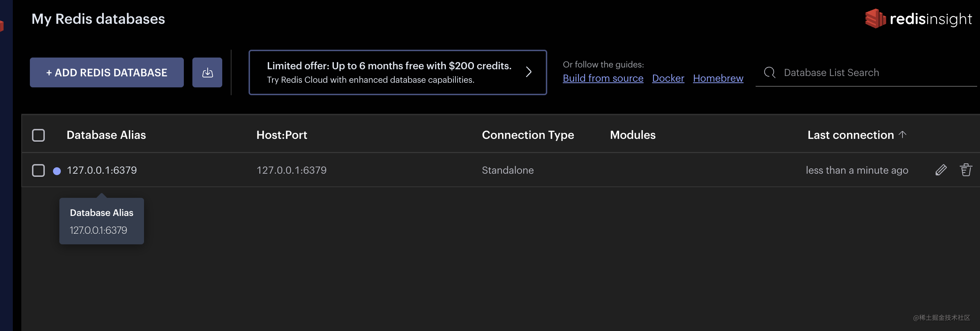This screenshot has width=980, height=331.
Task: Open the Docker guide link
Action: coord(668,78)
